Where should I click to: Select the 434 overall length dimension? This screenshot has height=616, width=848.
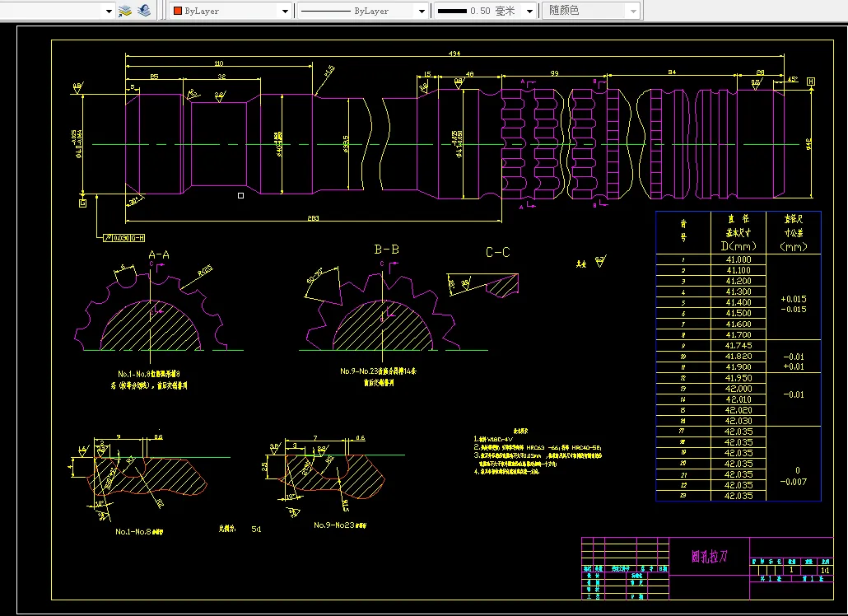pos(454,54)
